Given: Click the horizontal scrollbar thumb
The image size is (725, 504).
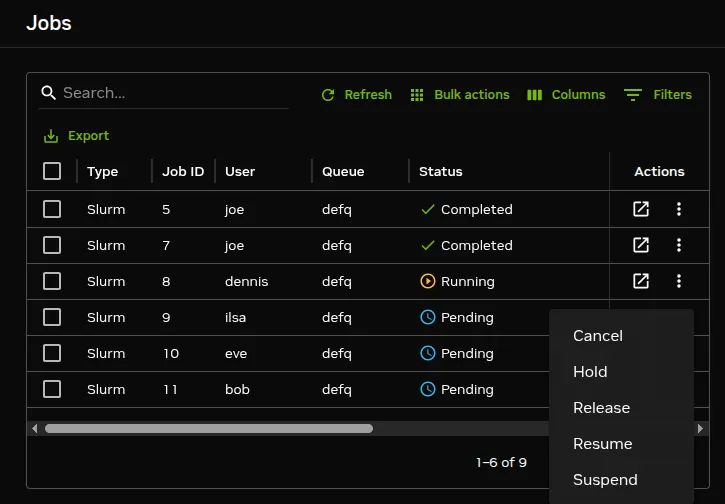Looking at the screenshot, I should coord(209,429).
